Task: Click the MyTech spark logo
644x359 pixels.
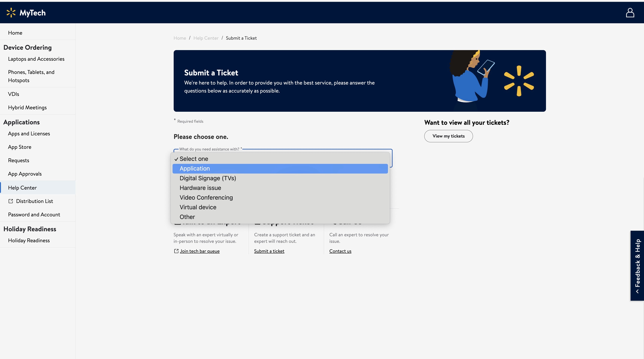Action: coord(11,13)
